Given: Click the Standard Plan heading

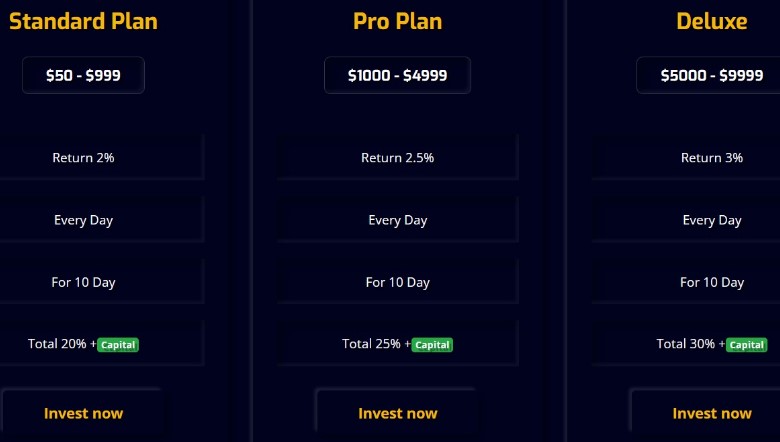Looking at the screenshot, I should (x=83, y=21).
